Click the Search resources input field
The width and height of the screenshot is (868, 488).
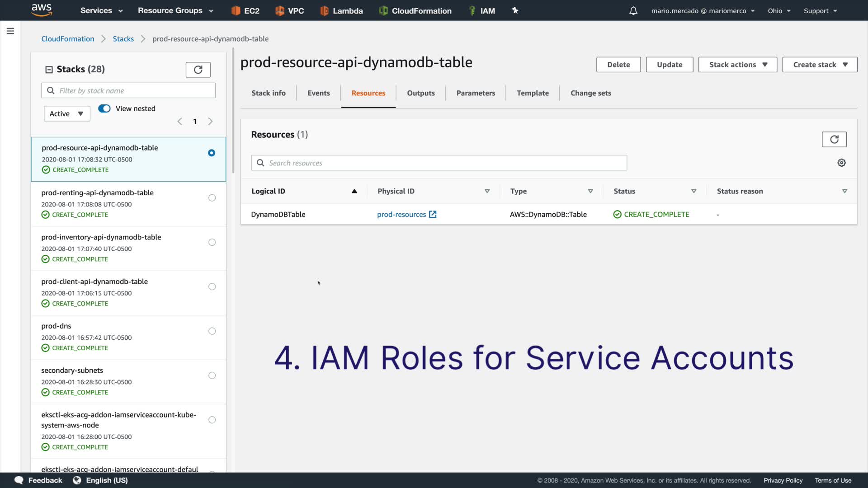click(439, 163)
